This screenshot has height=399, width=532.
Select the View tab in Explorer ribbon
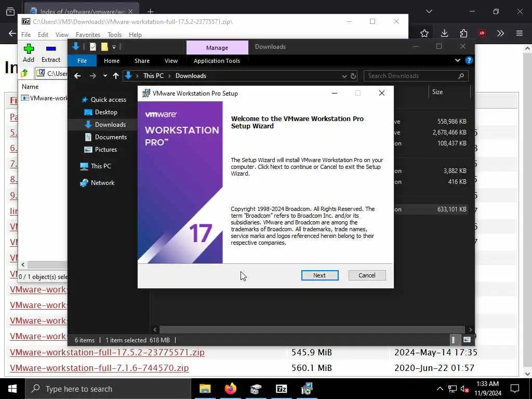pos(171,61)
